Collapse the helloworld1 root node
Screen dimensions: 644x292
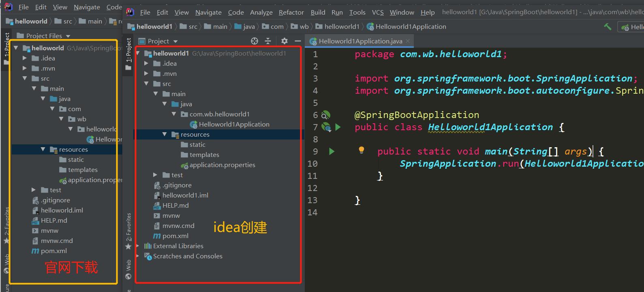(x=138, y=53)
